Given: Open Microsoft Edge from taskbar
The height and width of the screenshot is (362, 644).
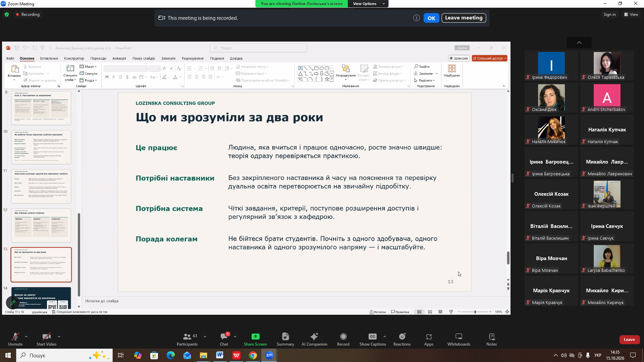Looking at the screenshot, I should pyautogui.click(x=170, y=355).
